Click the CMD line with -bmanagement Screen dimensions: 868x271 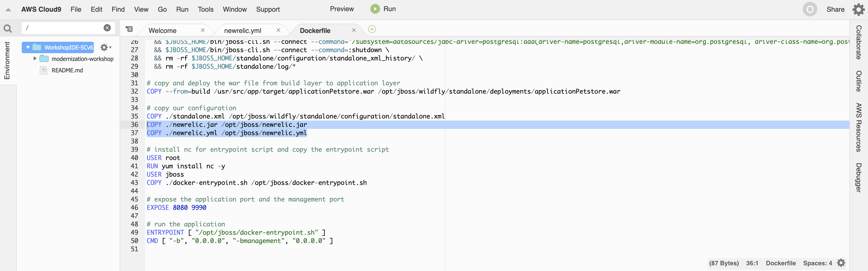click(240, 241)
